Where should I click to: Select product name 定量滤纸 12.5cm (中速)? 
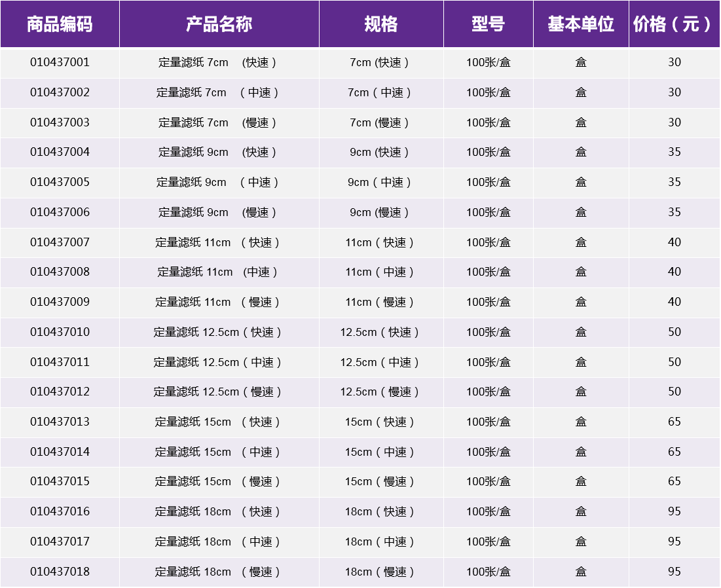pos(217,362)
